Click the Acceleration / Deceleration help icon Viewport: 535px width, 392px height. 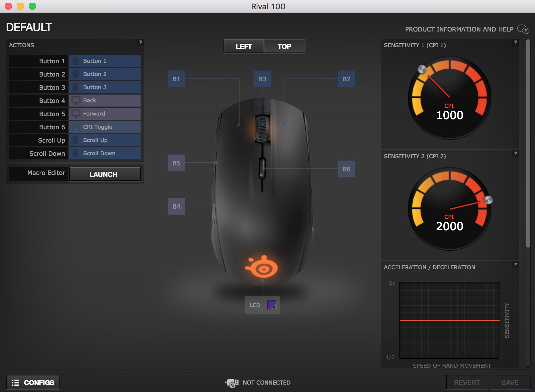click(x=515, y=264)
